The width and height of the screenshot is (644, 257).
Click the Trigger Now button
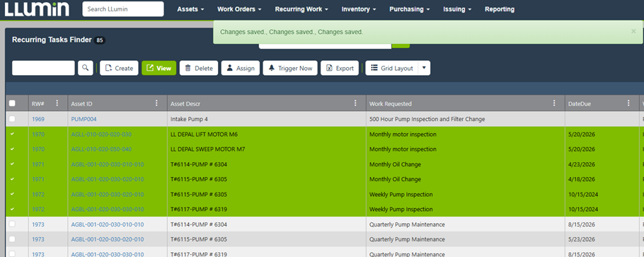(290, 68)
